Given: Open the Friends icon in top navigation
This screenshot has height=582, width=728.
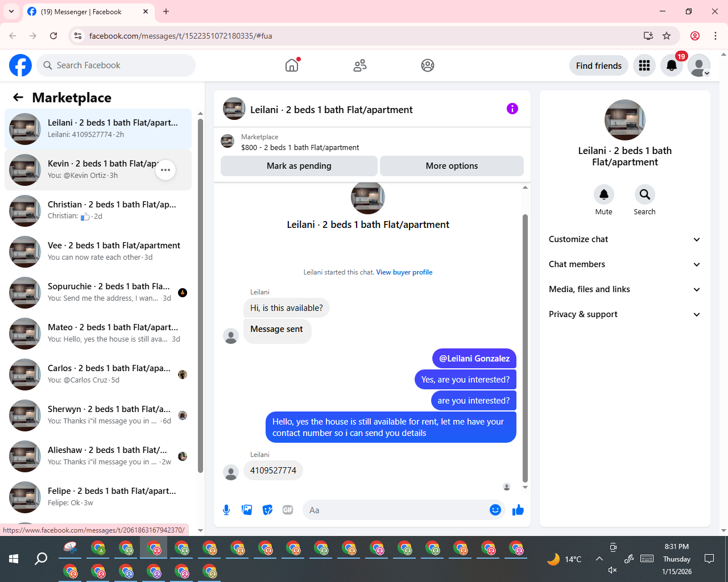Looking at the screenshot, I should click(360, 65).
